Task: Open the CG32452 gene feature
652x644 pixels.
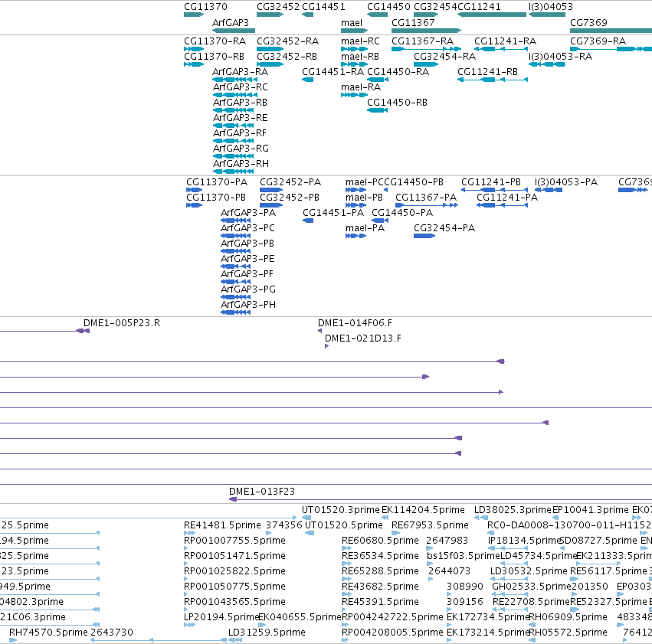Action: 270,15
